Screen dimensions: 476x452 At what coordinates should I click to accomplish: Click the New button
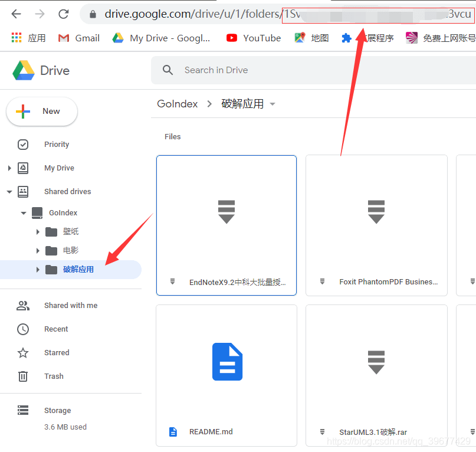[x=42, y=111]
